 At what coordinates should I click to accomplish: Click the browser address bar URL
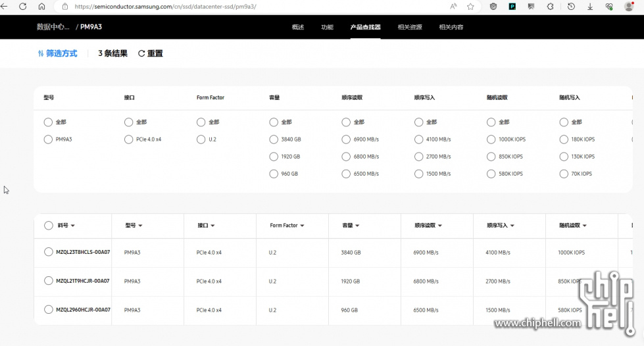tap(166, 7)
